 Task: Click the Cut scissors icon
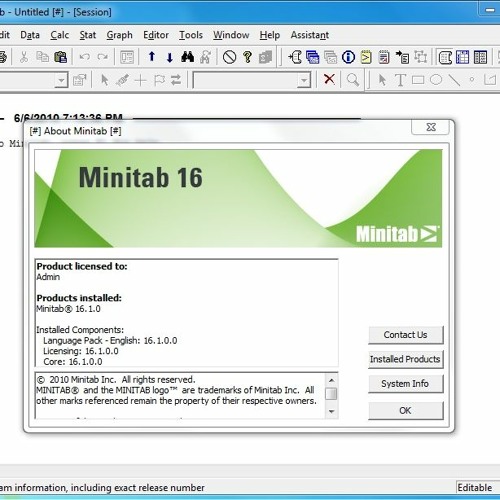[x=24, y=57]
